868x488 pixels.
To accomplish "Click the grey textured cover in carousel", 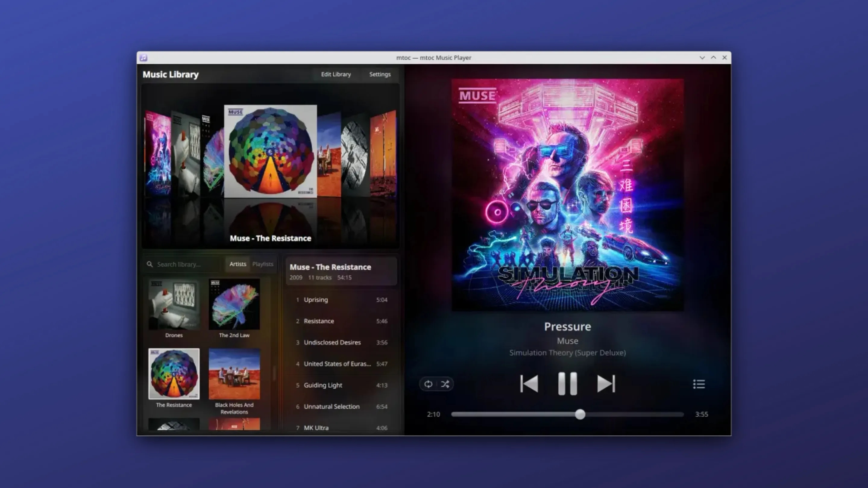I will click(355, 155).
